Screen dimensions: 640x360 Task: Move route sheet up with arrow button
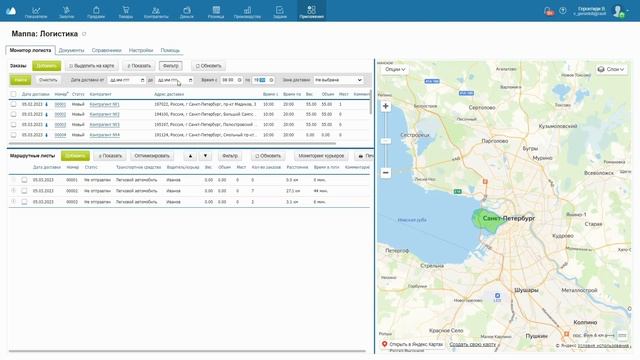[x=190, y=156]
